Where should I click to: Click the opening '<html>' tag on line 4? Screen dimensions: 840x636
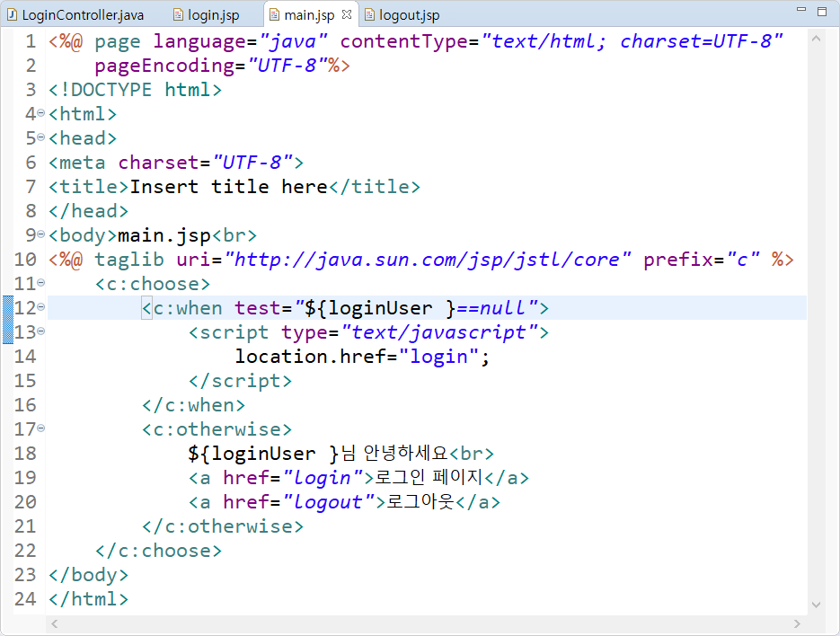pos(83,113)
